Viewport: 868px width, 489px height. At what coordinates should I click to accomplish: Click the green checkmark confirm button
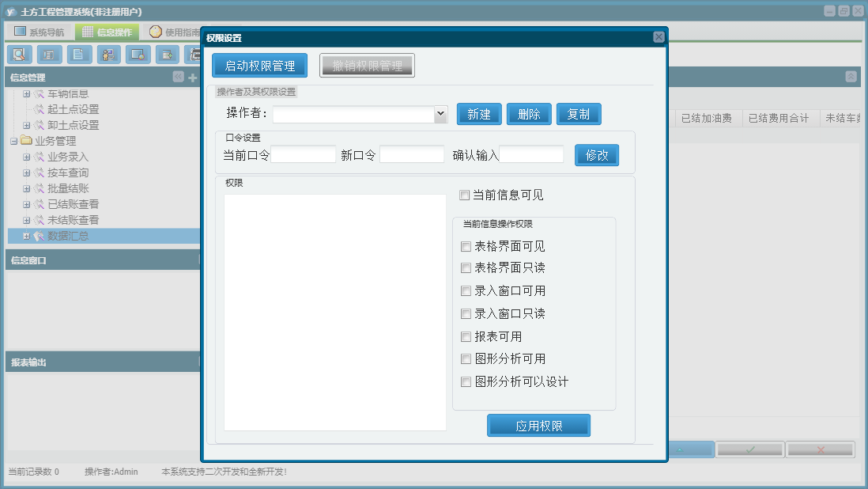point(749,449)
